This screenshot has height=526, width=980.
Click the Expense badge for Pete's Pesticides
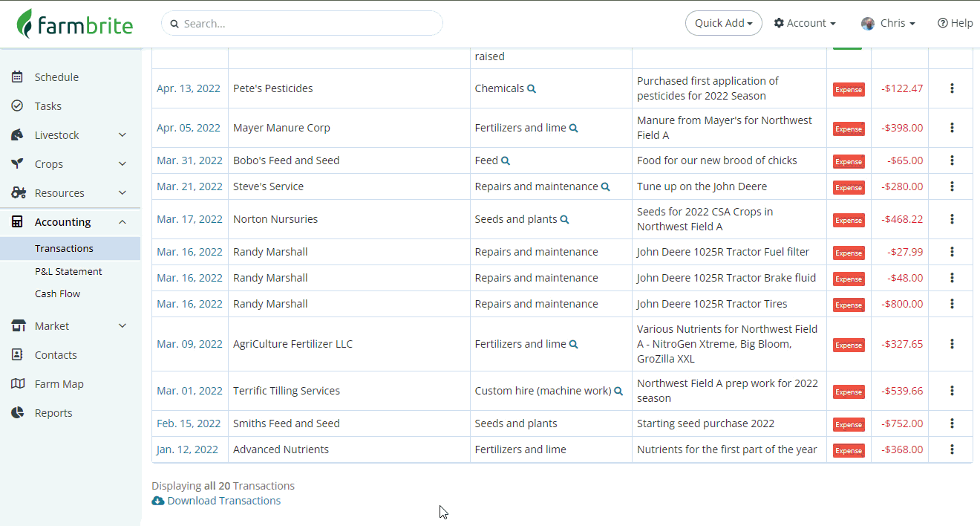tap(849, 89)
